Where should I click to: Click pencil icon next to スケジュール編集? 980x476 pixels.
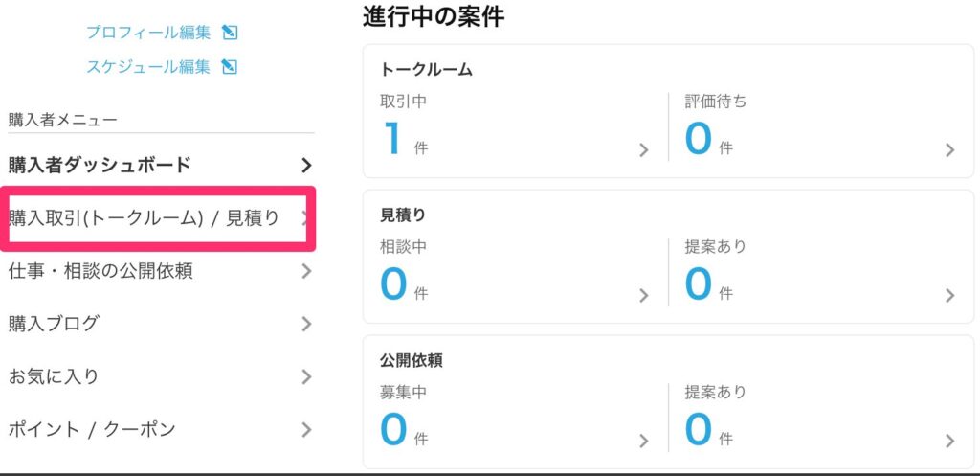[230, 66]
